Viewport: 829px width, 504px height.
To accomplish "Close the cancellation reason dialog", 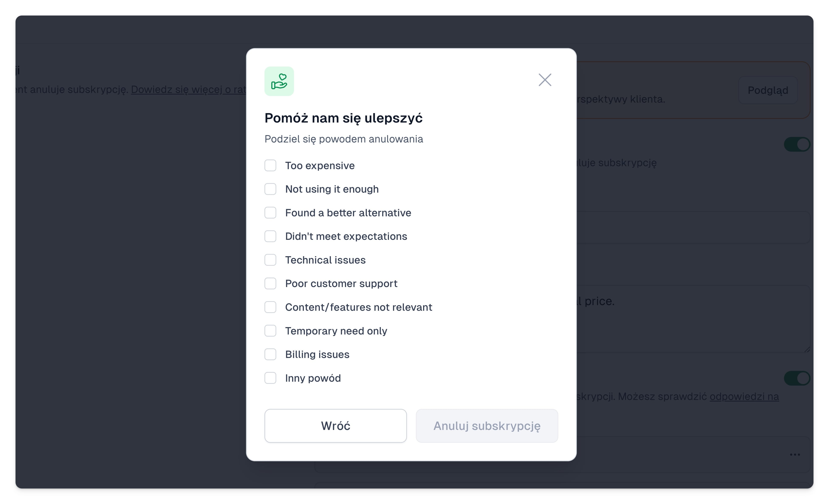I will coord(545,80).
